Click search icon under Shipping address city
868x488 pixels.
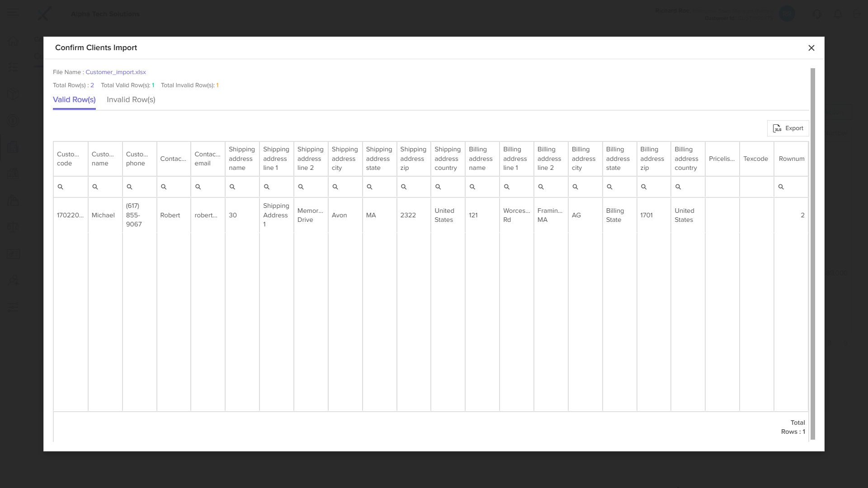click(x=335, y=187)
